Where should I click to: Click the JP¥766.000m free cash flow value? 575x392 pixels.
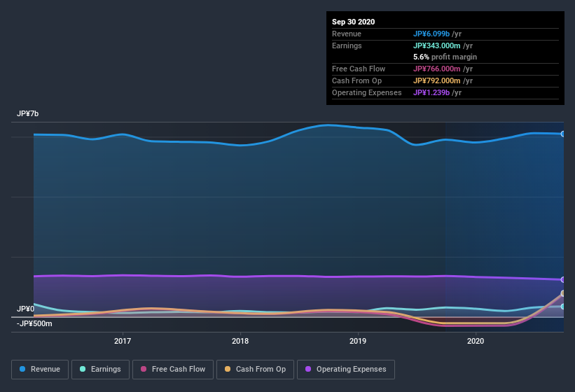point(437,69)
